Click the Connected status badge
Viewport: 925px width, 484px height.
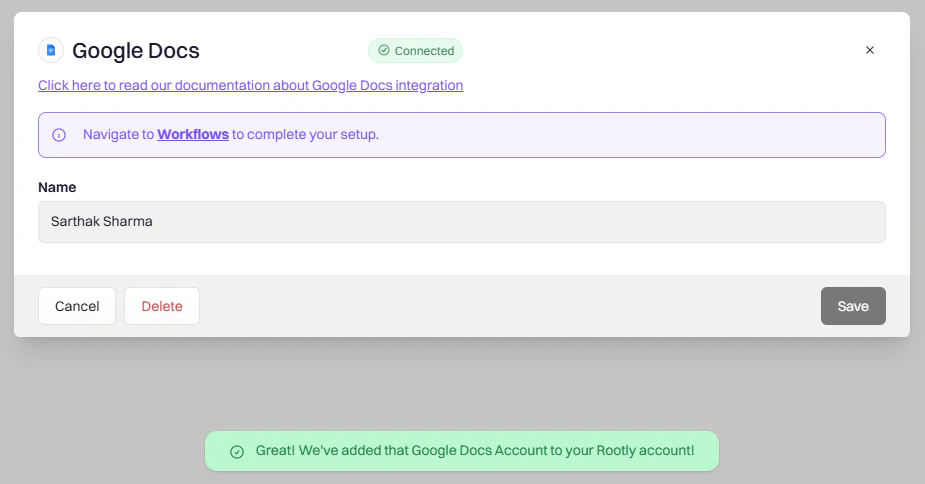(415, 51)
